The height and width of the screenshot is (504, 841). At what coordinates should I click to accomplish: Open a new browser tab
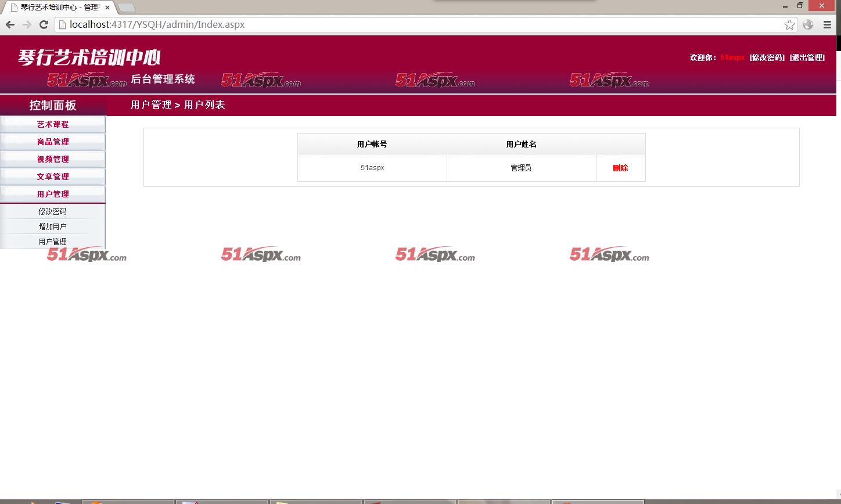(127, 8)
